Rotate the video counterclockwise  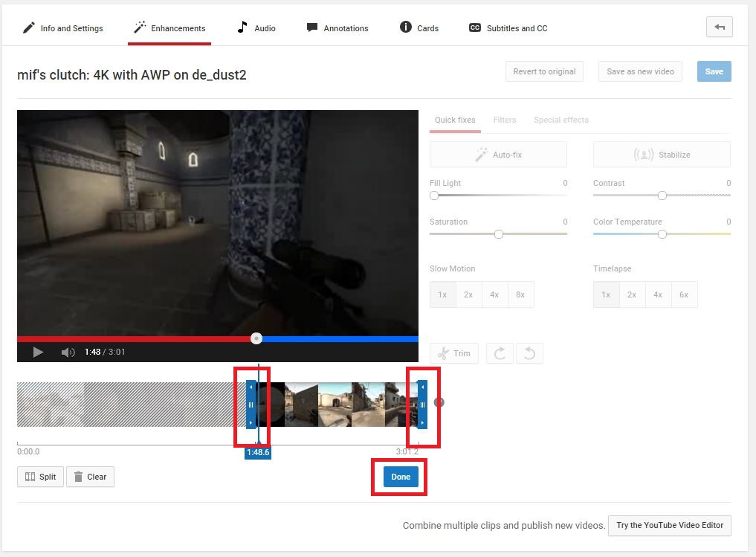point(529,353)
